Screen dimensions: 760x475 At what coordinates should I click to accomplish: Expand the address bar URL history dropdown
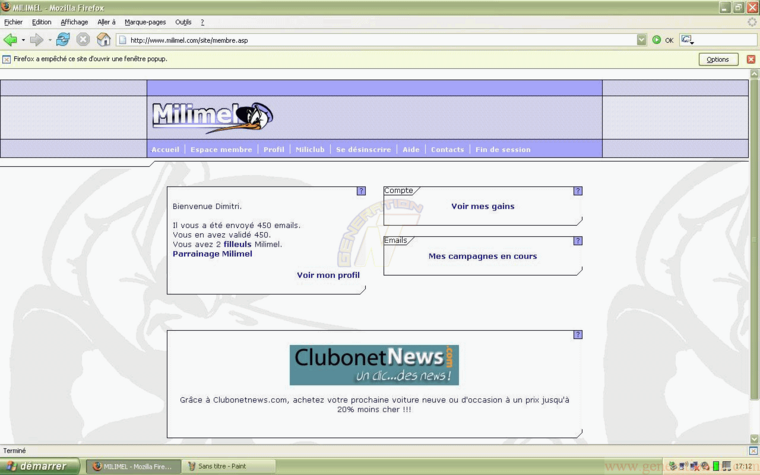click(x=641, y=40)
